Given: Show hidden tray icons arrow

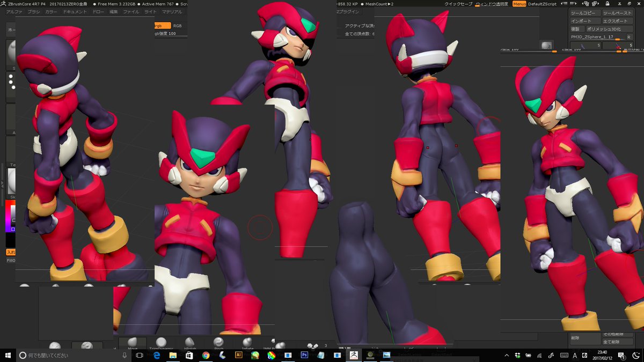Looking at the screenshot, I should coord(508,355).
